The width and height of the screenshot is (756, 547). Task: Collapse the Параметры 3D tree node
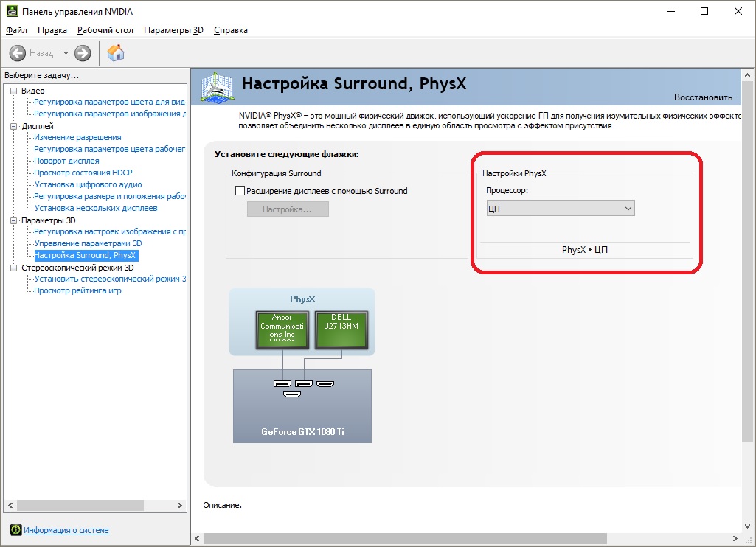14,220
